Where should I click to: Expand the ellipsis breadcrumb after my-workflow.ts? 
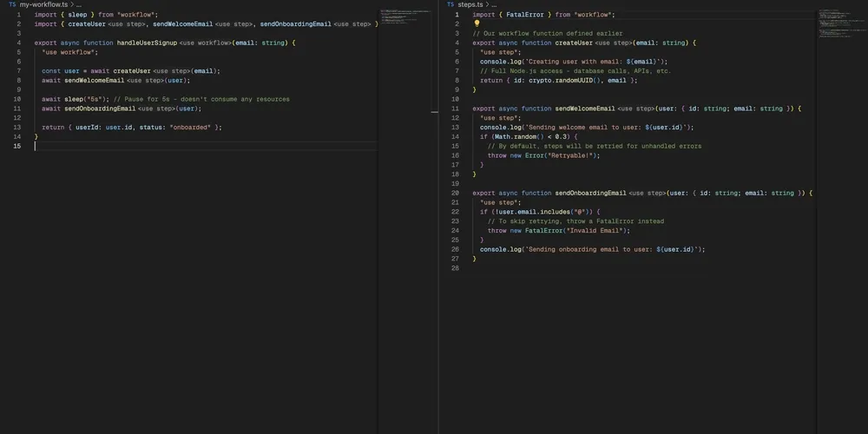(x=78, y=4)
